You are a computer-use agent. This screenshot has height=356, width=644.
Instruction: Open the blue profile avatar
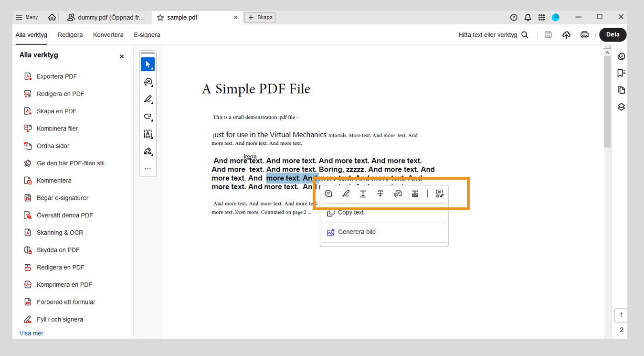point(556,17)
